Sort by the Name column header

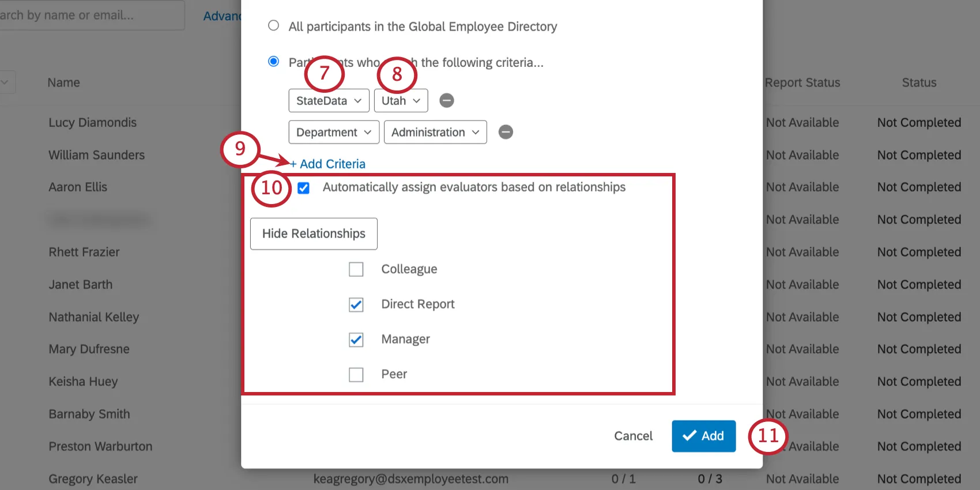click(x=63, y=82)
